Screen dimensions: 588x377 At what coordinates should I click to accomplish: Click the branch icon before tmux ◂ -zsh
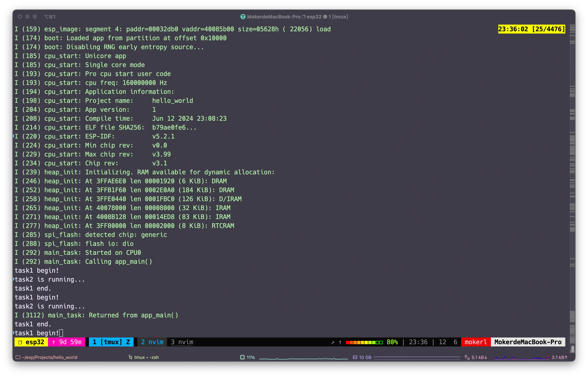point(130,357)
